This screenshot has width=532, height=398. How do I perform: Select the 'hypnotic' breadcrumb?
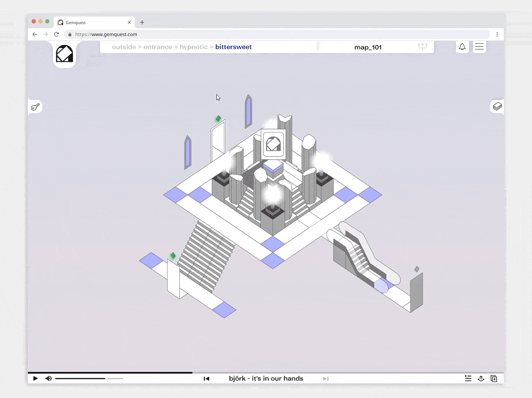[x=193, y=47]
